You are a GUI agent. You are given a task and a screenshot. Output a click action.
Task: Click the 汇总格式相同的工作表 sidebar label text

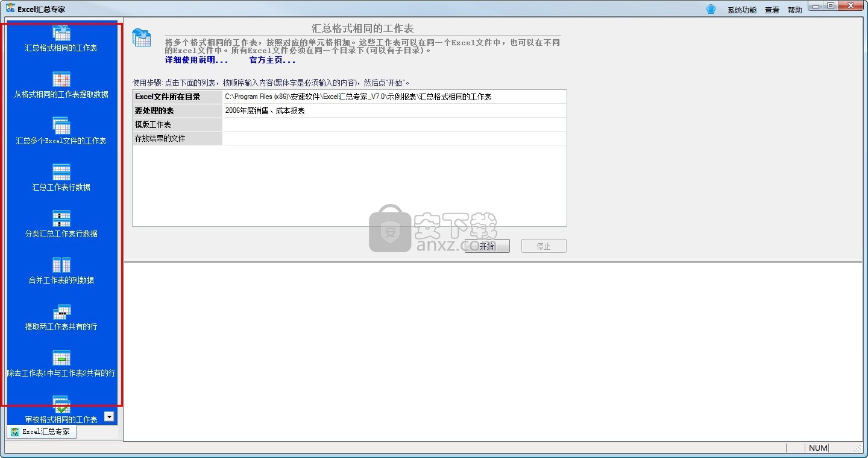61,48
